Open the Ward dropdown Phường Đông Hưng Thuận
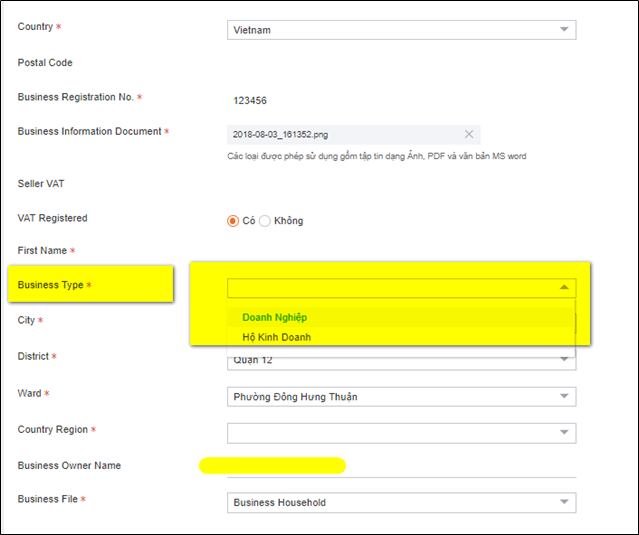Screen dimensions: 639x535 (x=400, y=397)
